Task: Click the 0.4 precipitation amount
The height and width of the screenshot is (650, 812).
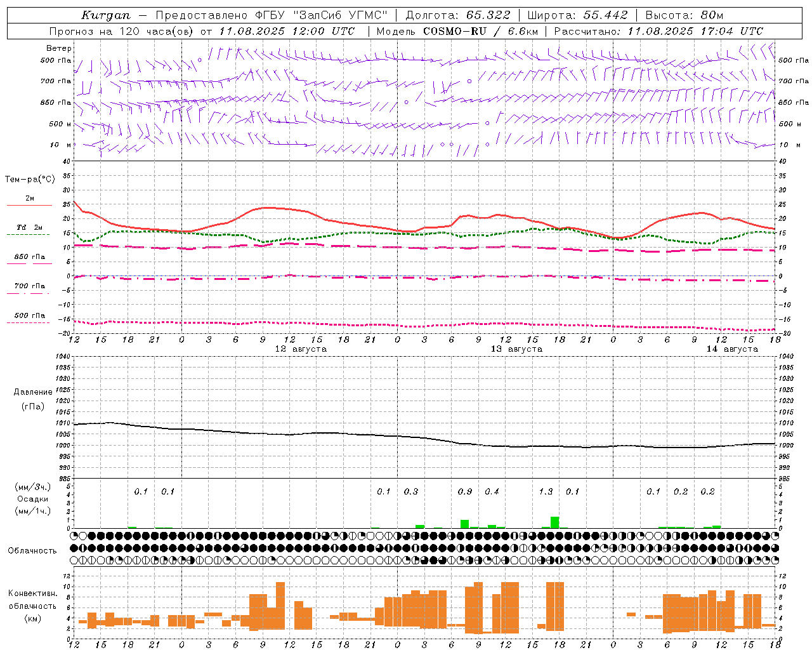Action: 492,492
